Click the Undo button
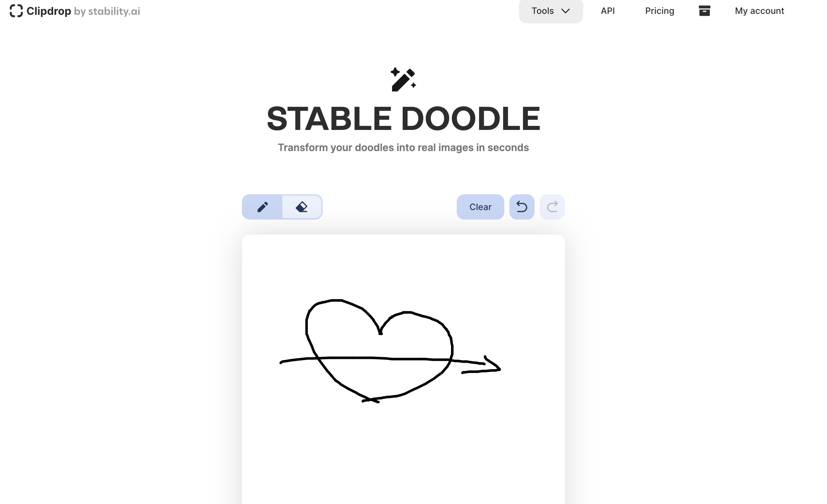The image size is (827, 504). pos(522,207)
